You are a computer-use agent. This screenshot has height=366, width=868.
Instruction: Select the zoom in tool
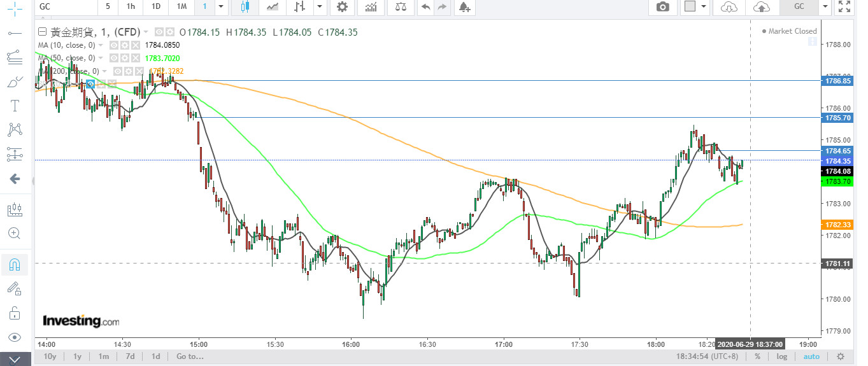click(14, 233)
